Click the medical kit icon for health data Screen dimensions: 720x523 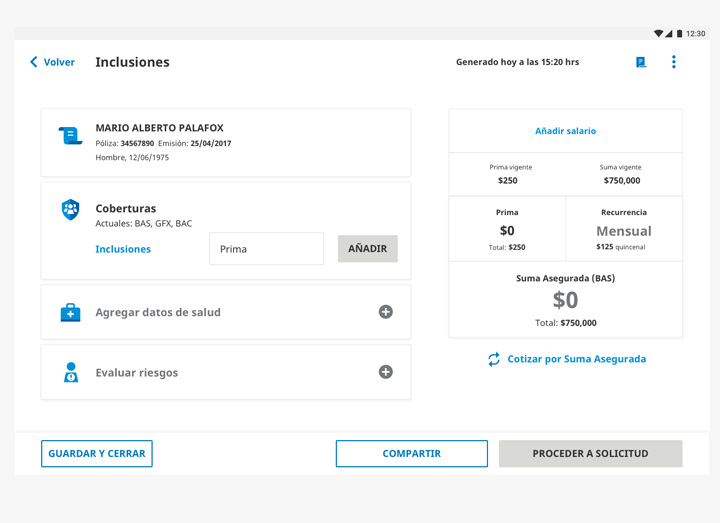point(70,313)
